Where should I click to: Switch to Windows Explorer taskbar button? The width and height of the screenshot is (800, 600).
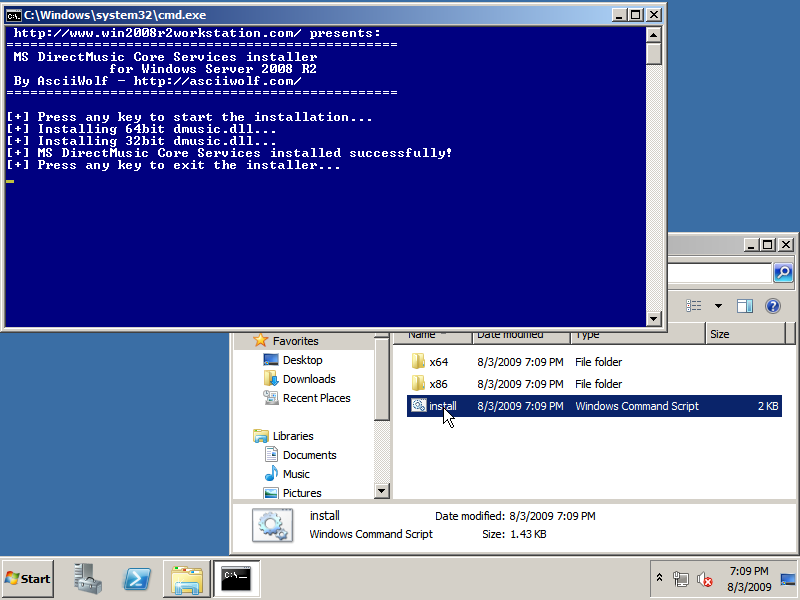187,579
